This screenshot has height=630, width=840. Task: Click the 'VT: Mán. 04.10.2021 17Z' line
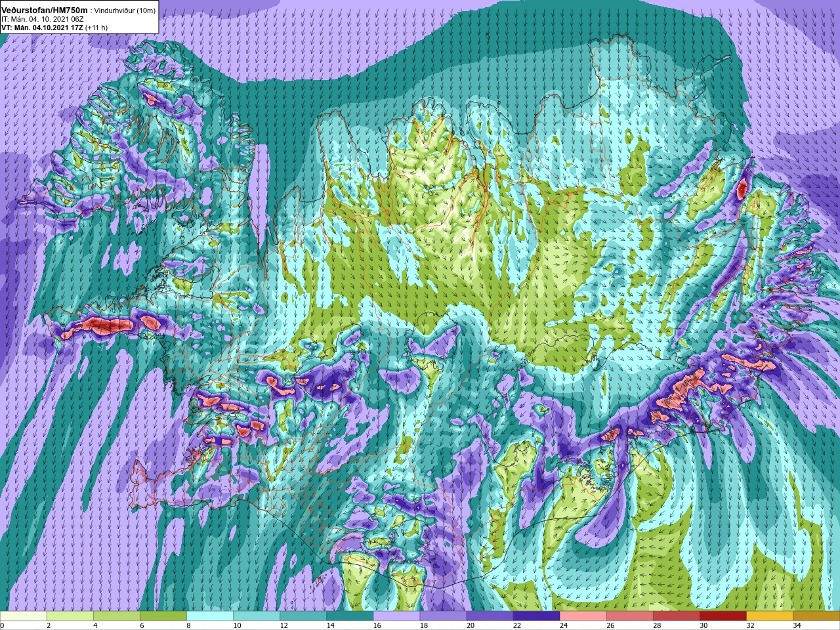tap(42, 28)
